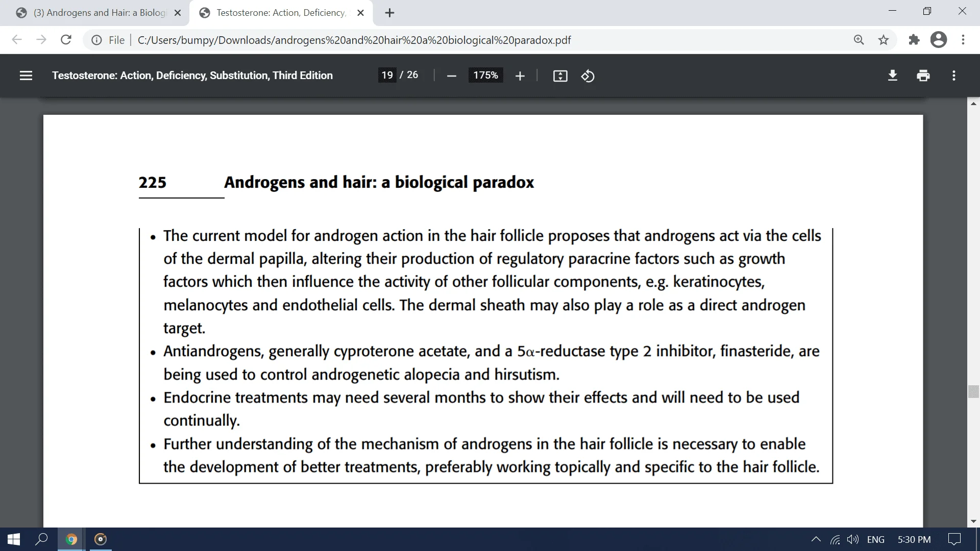Open a new browser tab

pos(389,13)
